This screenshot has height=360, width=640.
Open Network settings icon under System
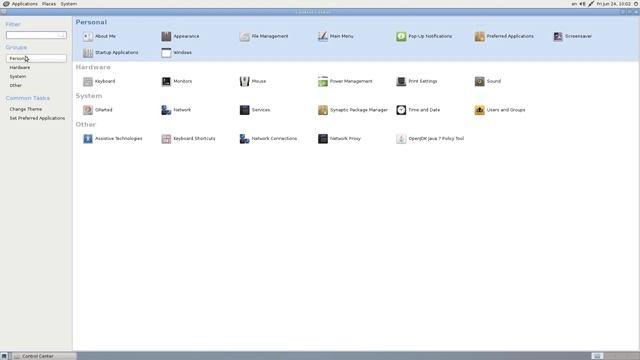[166, 110]
